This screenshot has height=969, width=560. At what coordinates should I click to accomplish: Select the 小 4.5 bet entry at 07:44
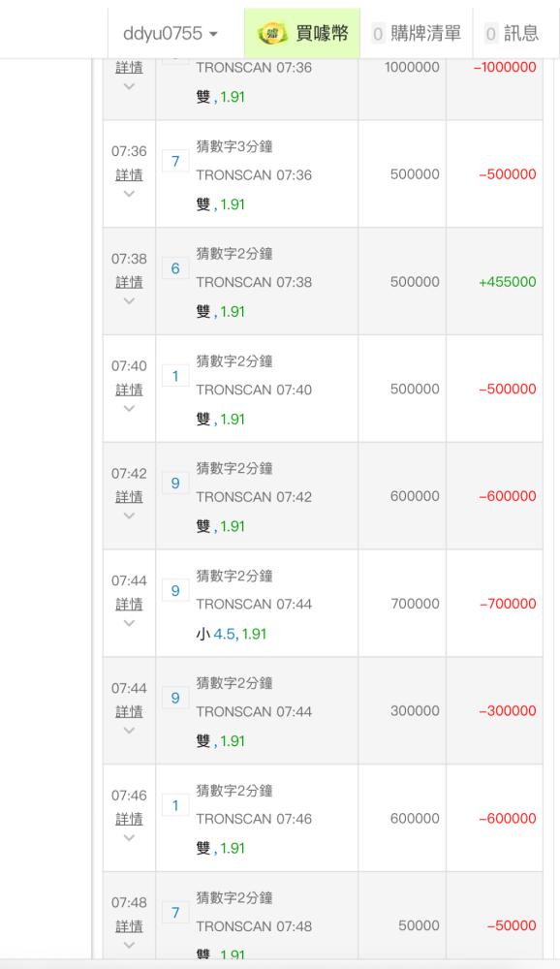pyautogui.click(x=232, y=634)
